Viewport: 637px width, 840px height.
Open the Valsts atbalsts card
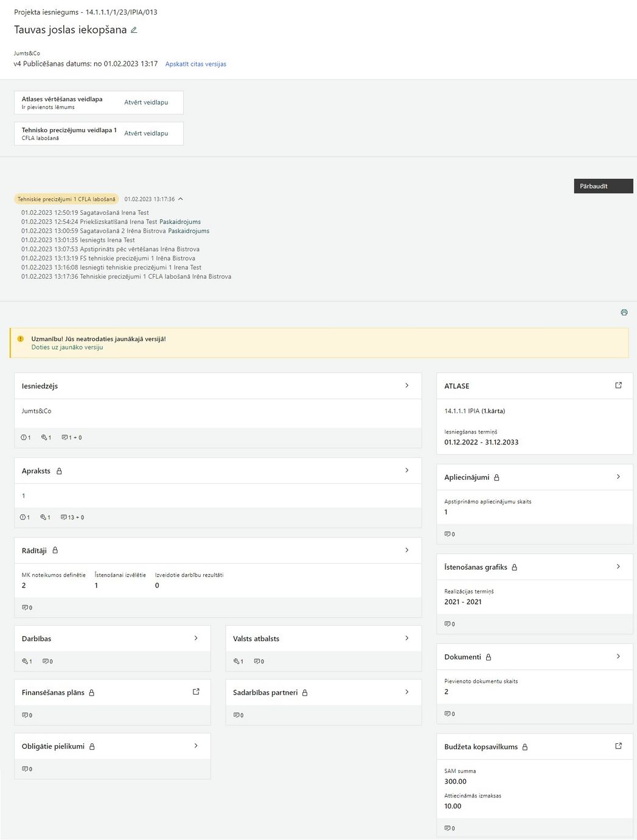(323, 639)
